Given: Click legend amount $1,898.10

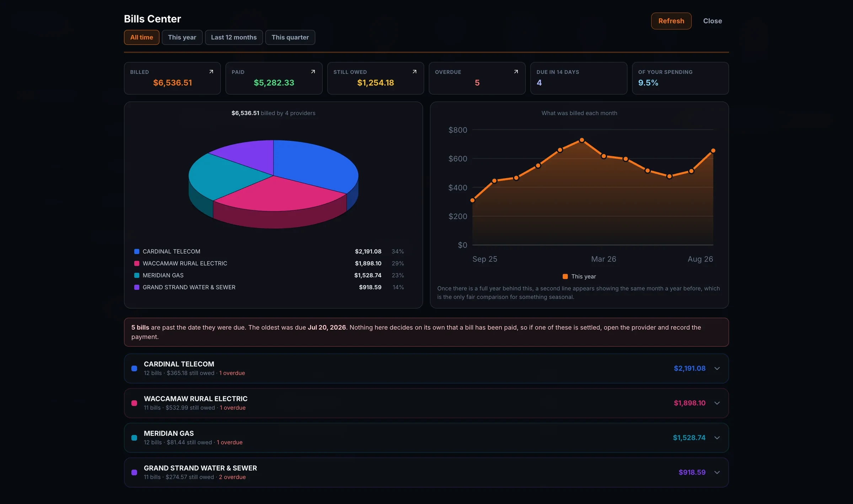Looking at the screenshot, I should tap(368, 264).
